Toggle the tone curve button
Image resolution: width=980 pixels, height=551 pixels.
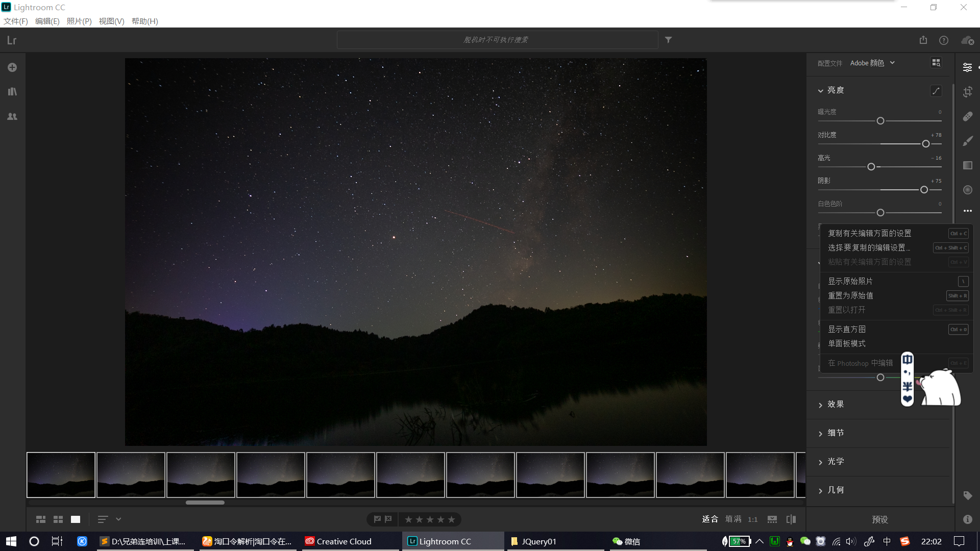pyautogui.click(x=936, y=90)
